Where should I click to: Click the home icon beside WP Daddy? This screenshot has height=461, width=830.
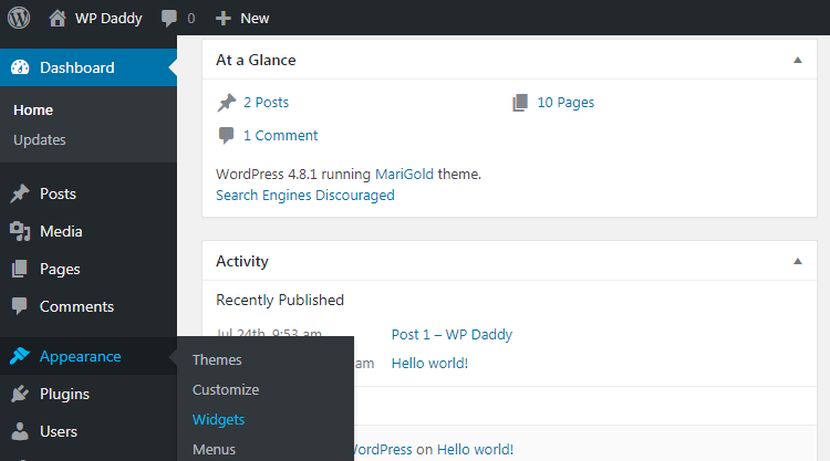tap(57, 18)
